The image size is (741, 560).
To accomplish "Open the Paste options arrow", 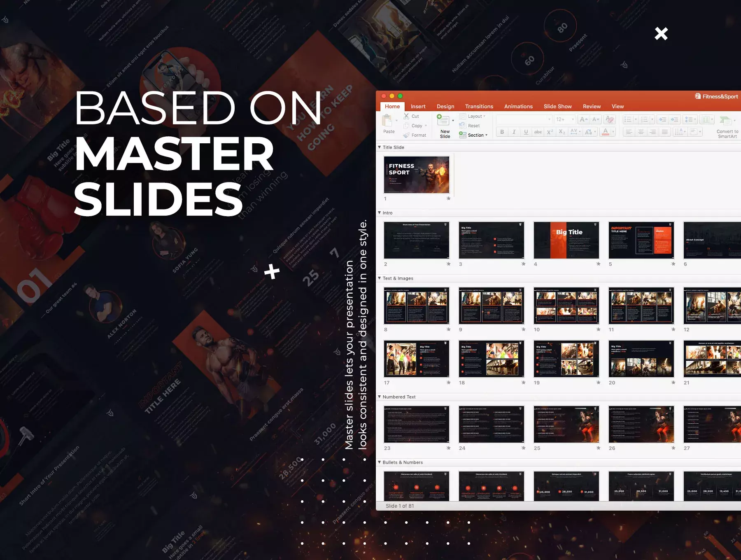I will [x=396, y=121].
